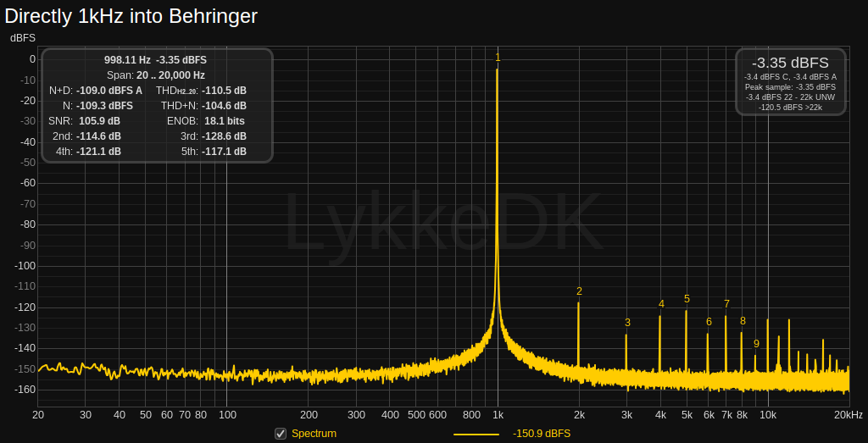Click the -50 label on the level axis

26,163
